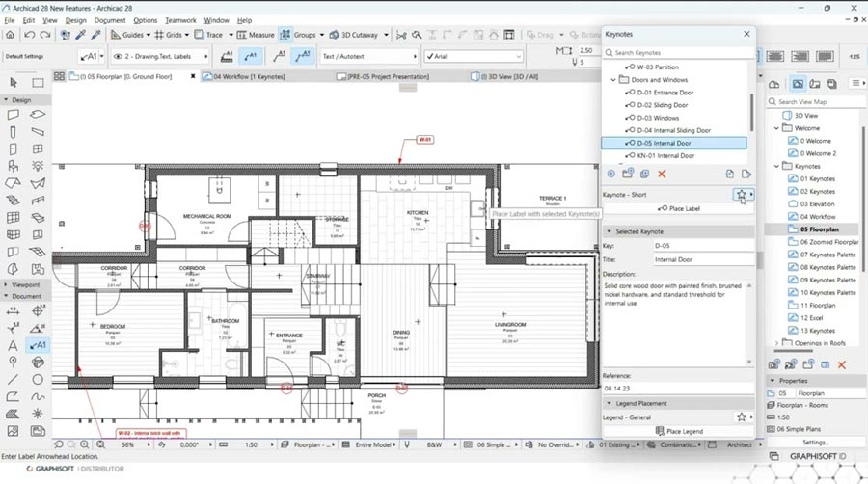Click the Measure tool in toolbar
This screenshot has height=484, width=868.
(254, 35)
